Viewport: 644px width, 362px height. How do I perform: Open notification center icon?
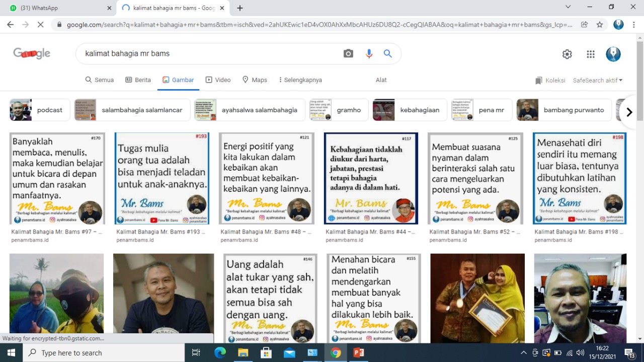coord(630,352)
